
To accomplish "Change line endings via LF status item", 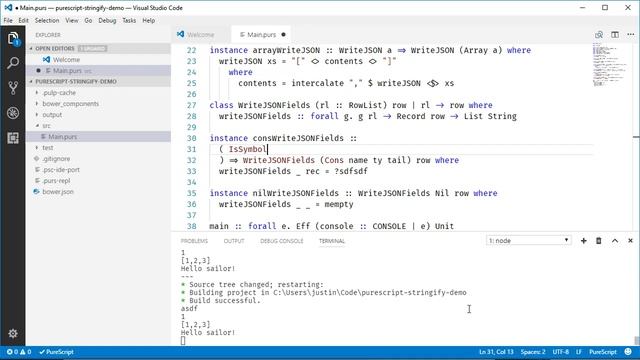I will [x=579, y=352].
